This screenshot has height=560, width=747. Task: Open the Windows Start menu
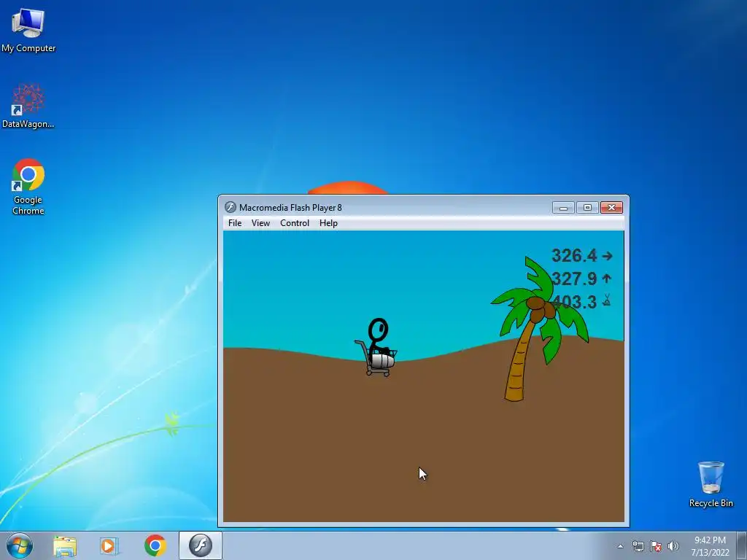[20, 545]
